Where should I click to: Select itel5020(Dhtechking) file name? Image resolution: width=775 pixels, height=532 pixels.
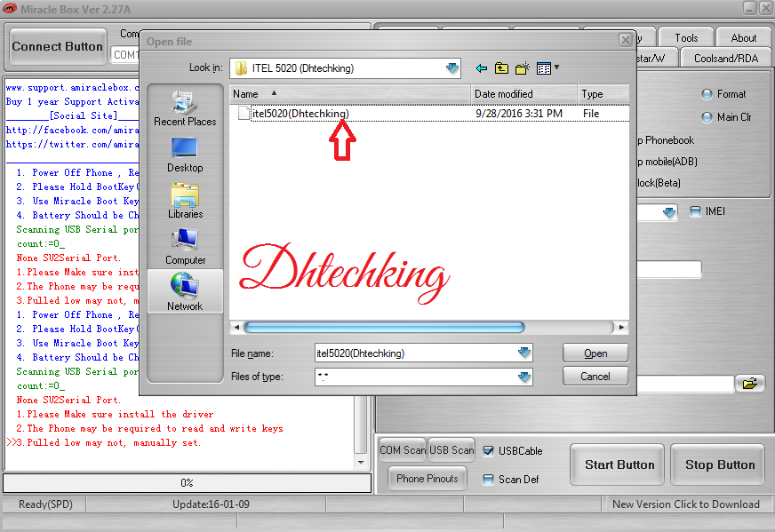[300, 114]
